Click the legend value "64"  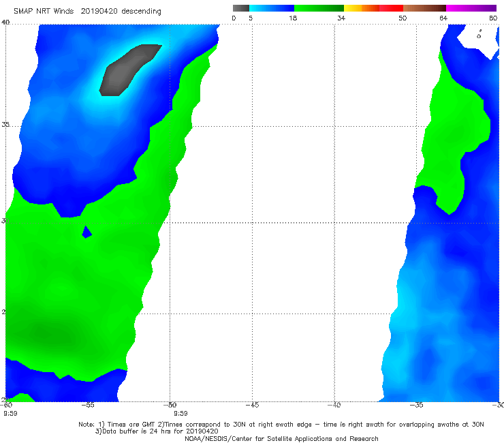[x=443, y=18]
